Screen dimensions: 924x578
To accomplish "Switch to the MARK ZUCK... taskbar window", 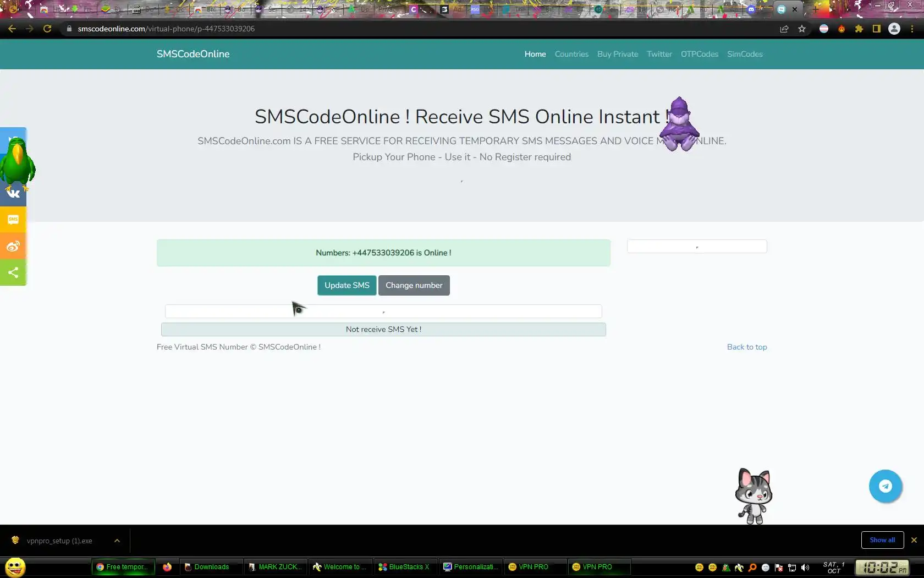I will 276,567.
